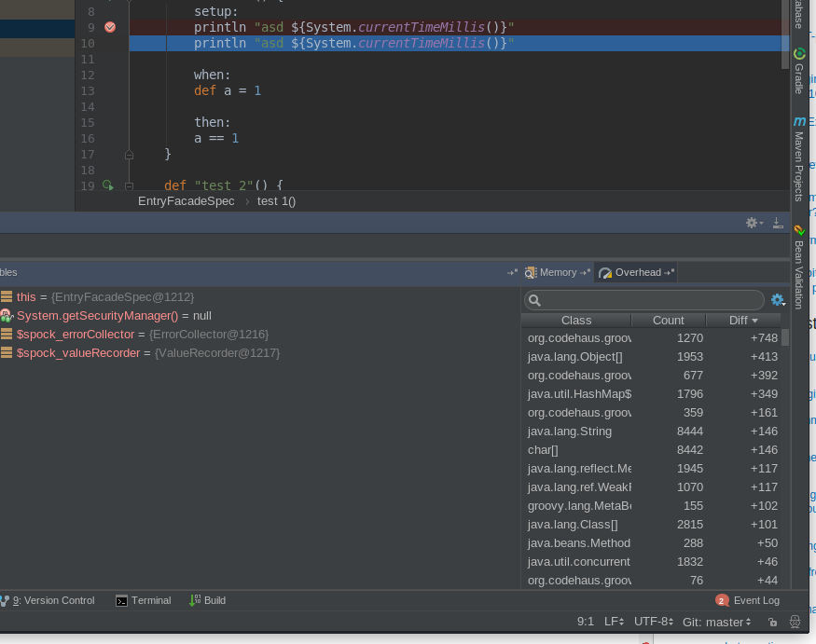Screen dimensions: 816x644
Task: Select the java.lang.Class[] row
Action: (x=651, y=525)
